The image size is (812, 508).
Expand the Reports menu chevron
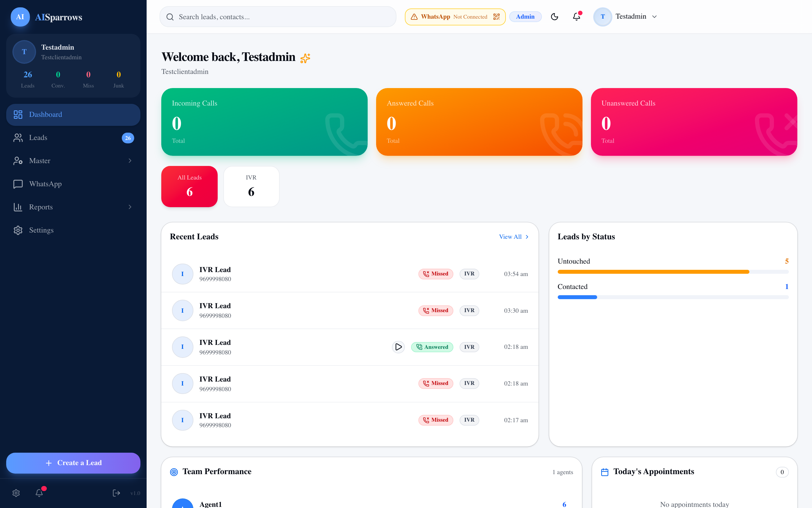[130, 207]
